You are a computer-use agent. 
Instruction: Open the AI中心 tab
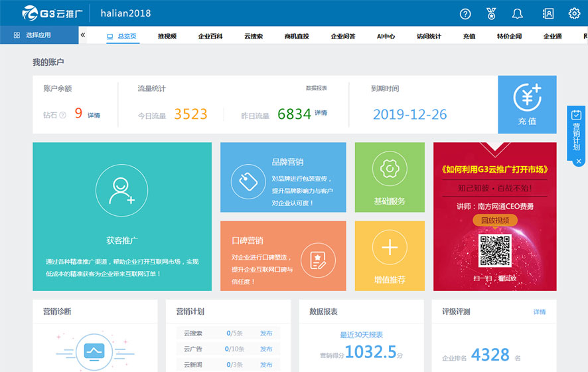pyautogui.click(x=386, y=37)
